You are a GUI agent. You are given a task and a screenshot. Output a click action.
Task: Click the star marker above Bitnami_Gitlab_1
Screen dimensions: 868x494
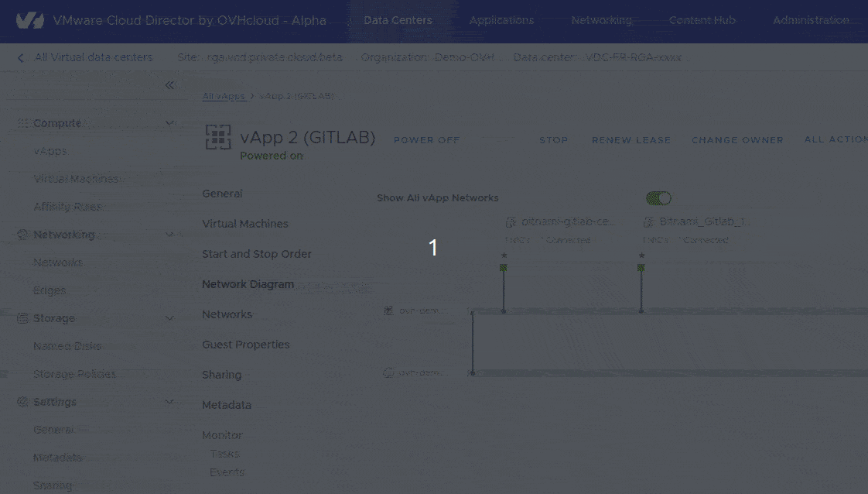point(641,254)
